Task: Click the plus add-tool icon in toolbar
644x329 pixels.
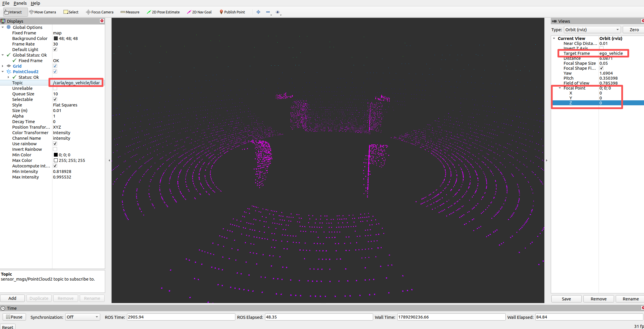Action: coord(258,12)
